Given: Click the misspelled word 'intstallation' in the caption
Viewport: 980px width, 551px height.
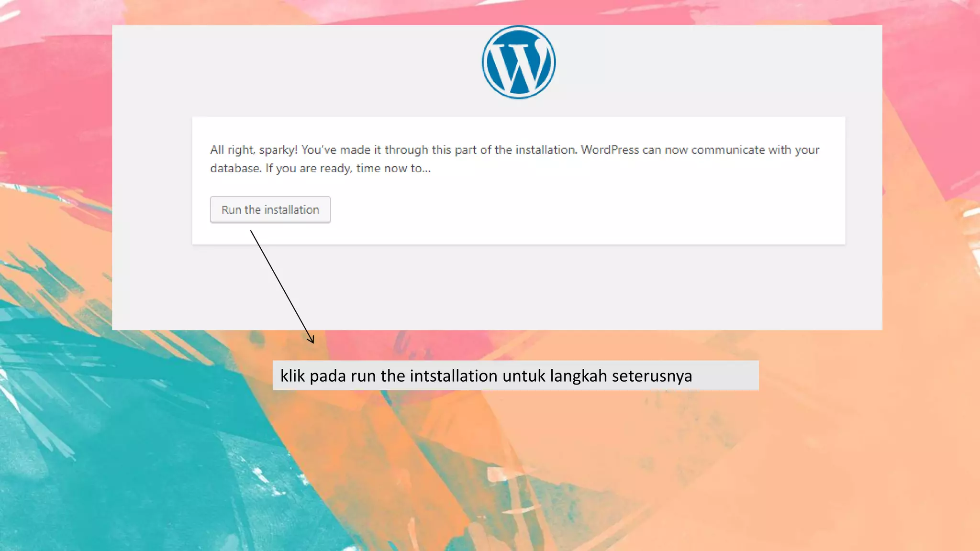Looking at the screenshot, I should [453, 376].
